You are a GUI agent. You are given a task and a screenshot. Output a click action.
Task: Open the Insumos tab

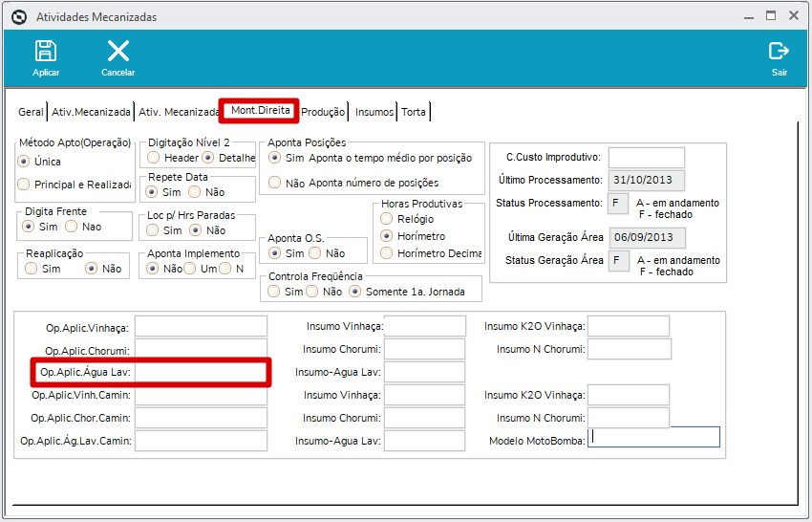click(374, 112)
